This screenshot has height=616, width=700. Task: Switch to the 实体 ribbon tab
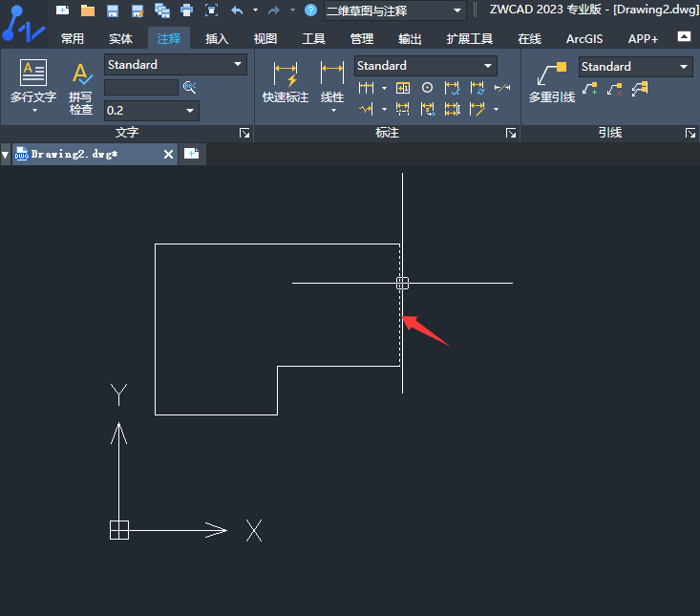(x=120, y=39)
